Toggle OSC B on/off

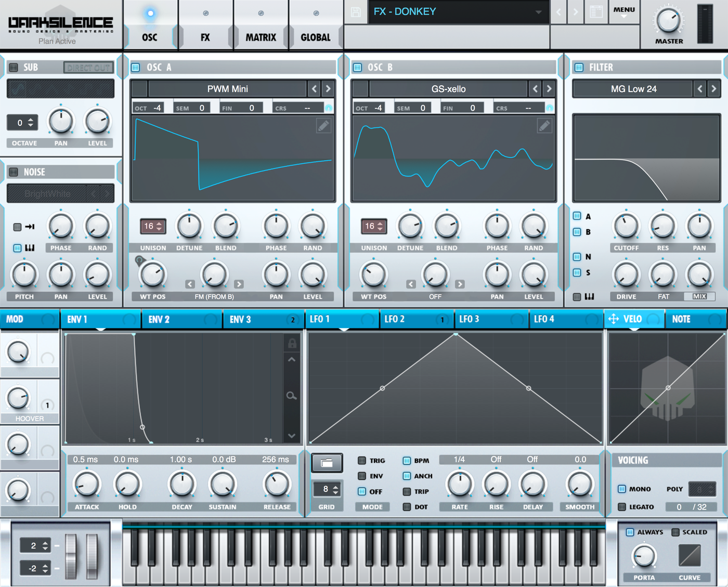pyautogui.click(x=357, y=67)
